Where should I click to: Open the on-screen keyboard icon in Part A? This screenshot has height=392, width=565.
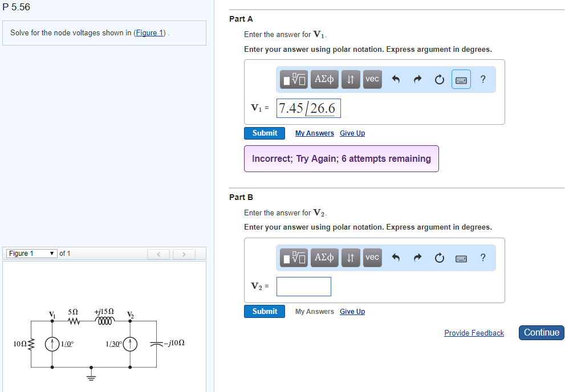click(461, 79)
